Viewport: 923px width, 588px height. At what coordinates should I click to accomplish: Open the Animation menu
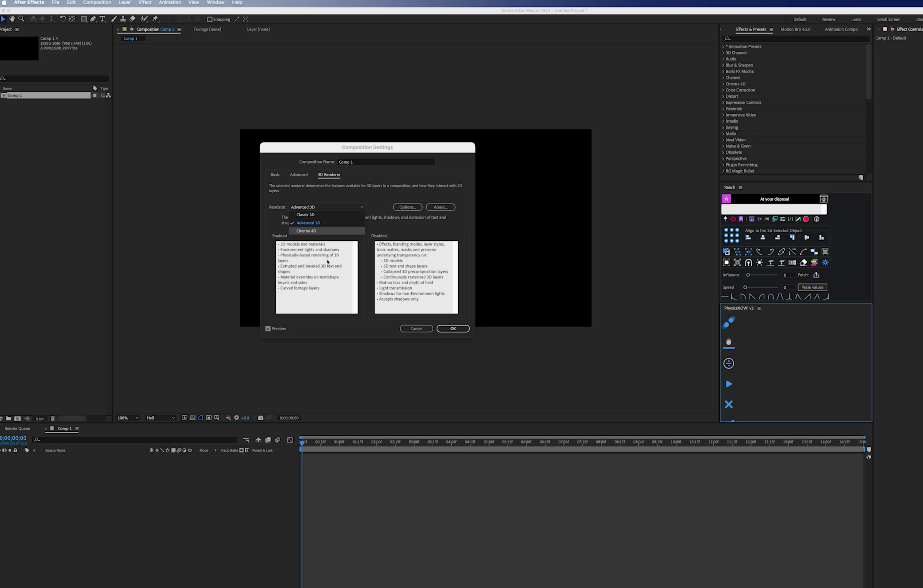[170, 3]
